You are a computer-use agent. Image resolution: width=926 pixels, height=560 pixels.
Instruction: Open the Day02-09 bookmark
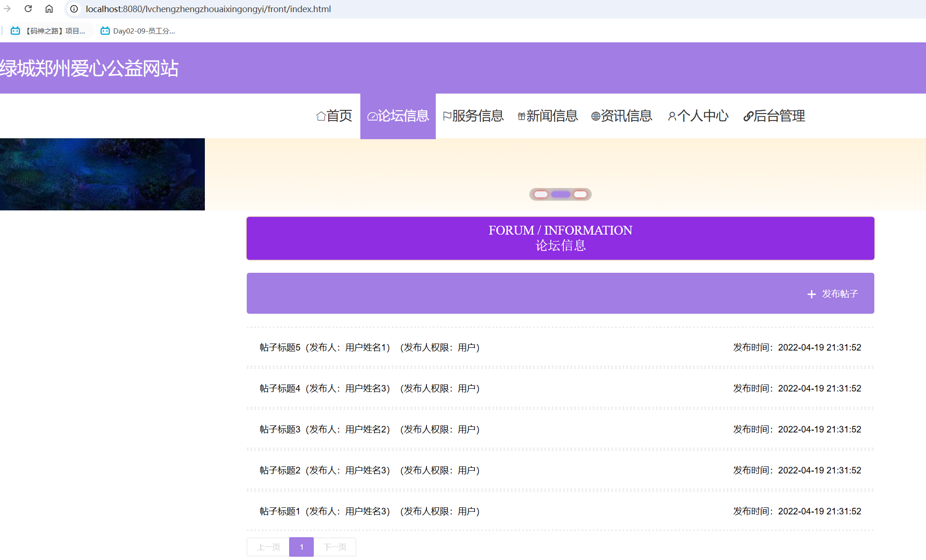tap(138, 31)
